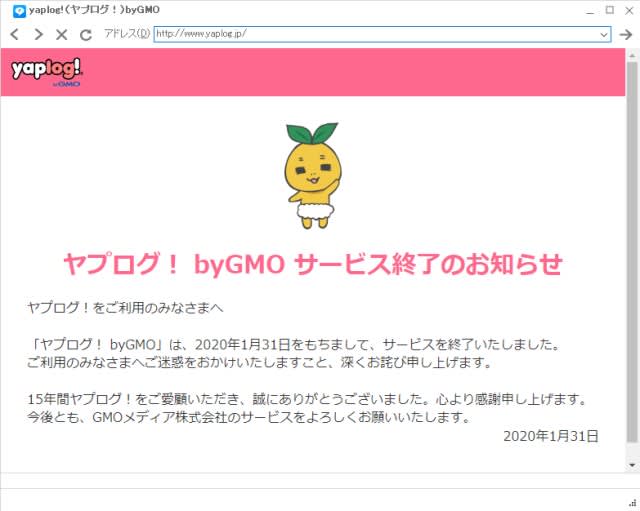The width and height of the screenshot is (640, 511).
Task: Click the アドレス(D) label
Action: pyautogui.click(x=127, y=34)
